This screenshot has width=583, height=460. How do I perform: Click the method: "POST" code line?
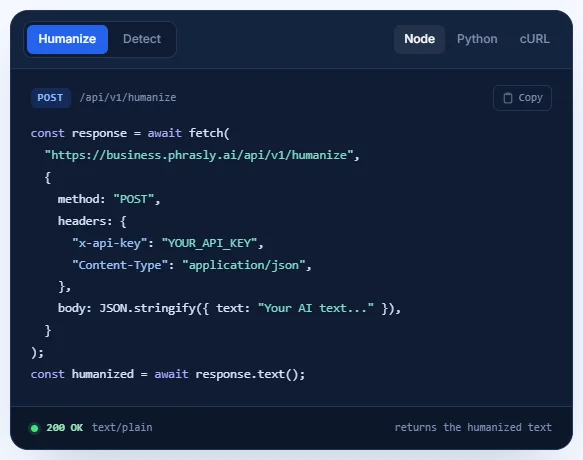coord(109,199)
